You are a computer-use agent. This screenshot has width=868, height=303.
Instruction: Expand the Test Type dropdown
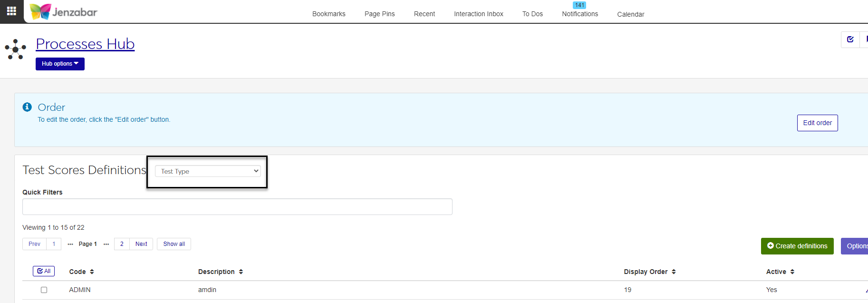(x=208, y=171)
